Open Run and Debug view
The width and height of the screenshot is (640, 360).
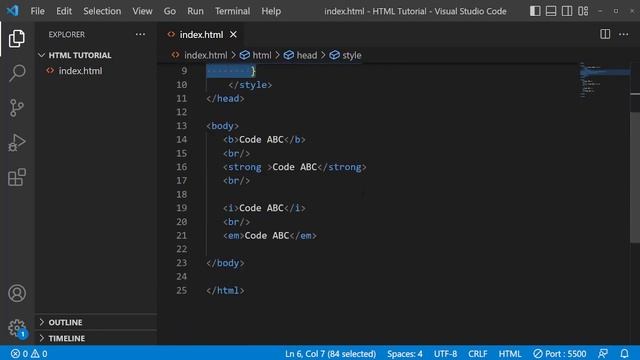17,143
